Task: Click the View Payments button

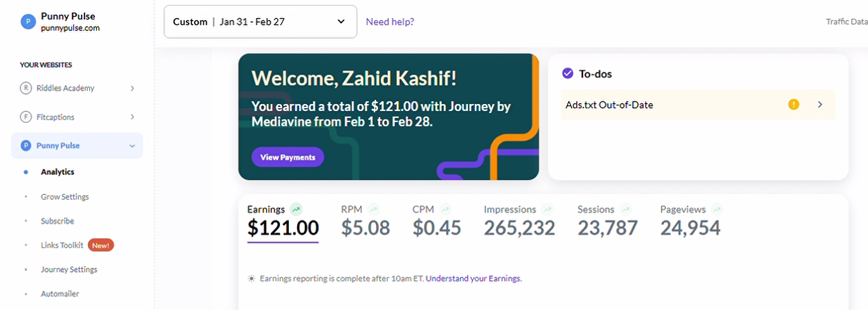Action: (287, 157)
